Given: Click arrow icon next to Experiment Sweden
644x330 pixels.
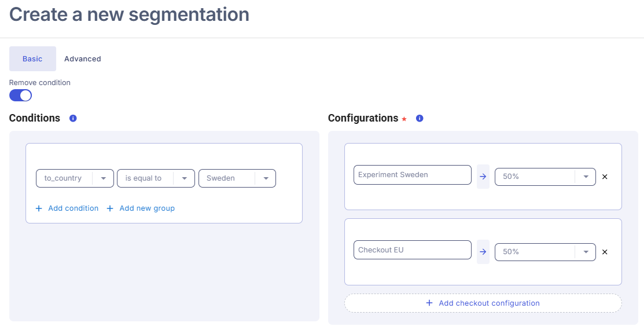Looking at the screenshot, I should tap(483, 177).
